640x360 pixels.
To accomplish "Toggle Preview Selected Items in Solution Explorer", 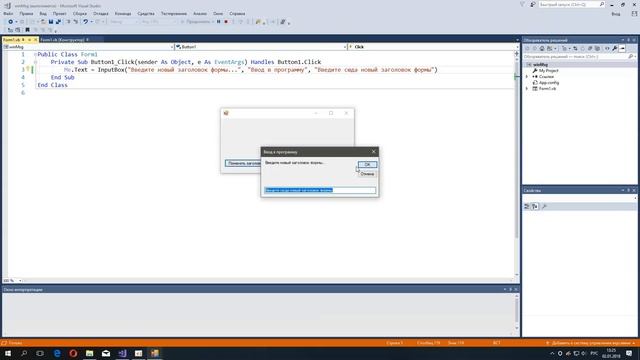I will point(622,48).
